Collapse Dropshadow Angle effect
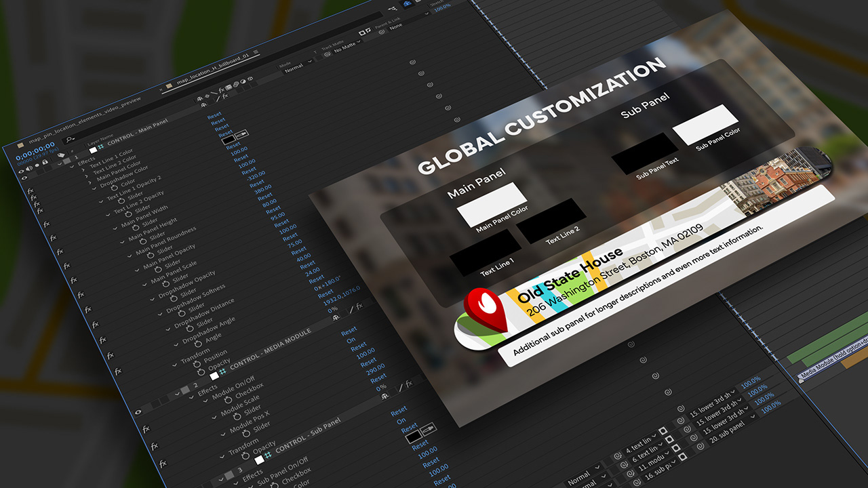Screen dimensions: 868x488 click(176, 344)
